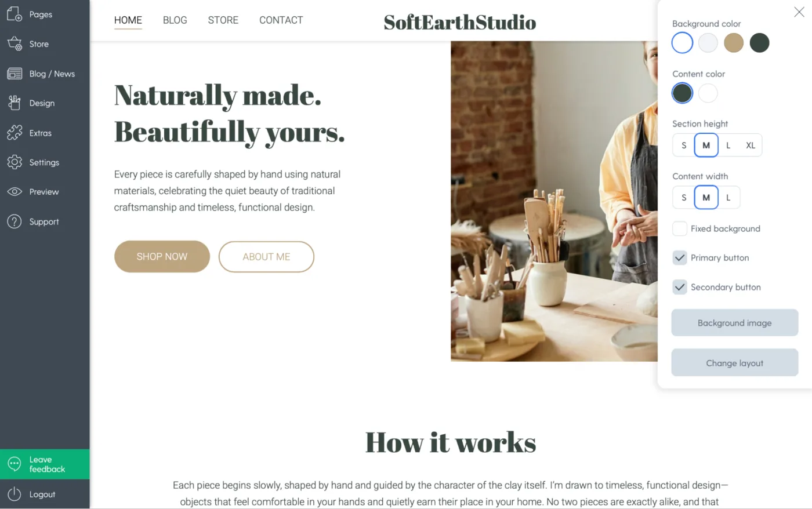
Task: Set Content width to L
Action: 728,198
